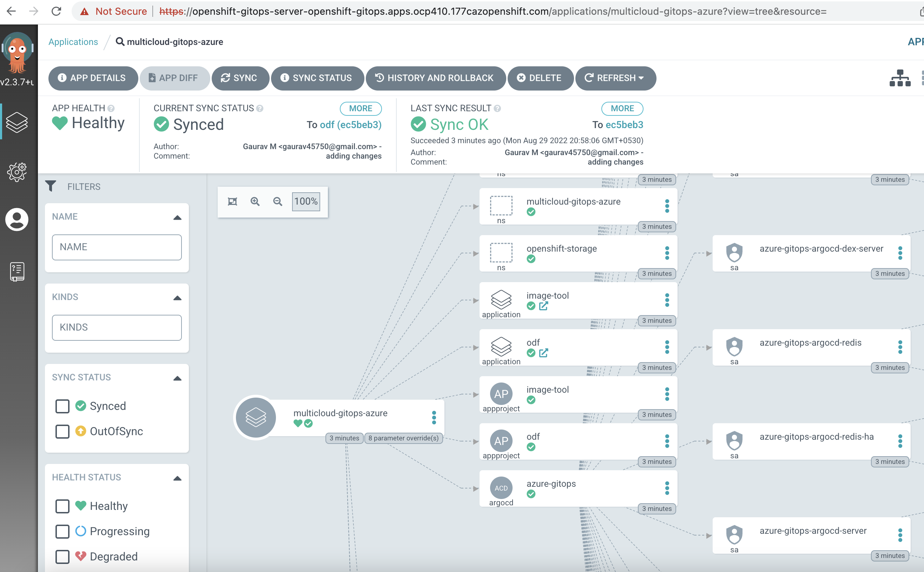Open external link icon on odf application
The width and height of the screenshot is (924, 572).
click(543, 353)
